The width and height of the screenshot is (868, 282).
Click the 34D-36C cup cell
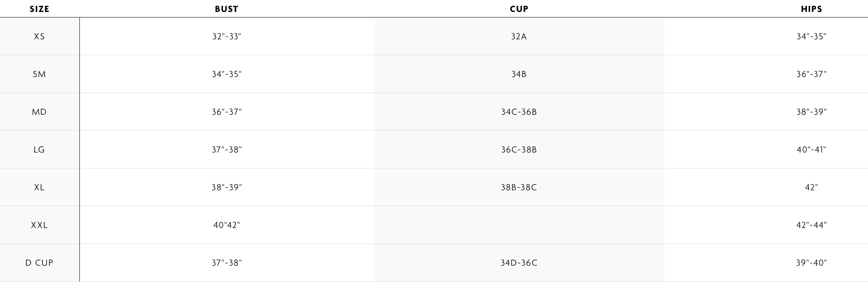pos(519,263)
